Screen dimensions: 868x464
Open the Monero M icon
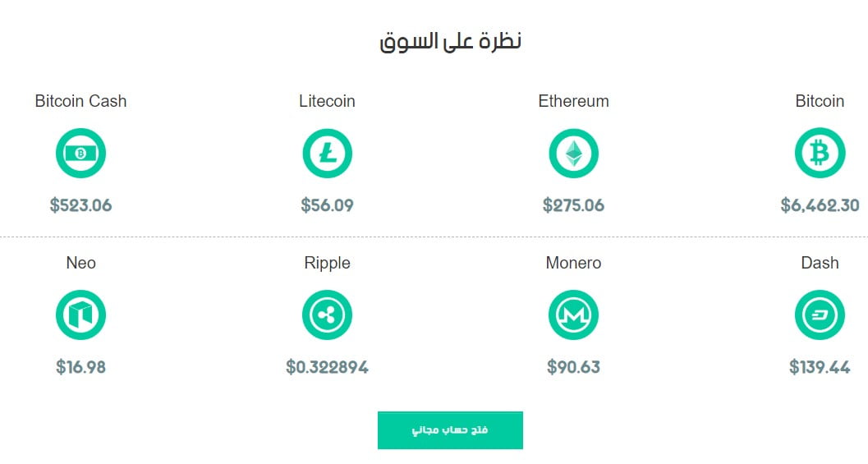(x=573, y=315)
